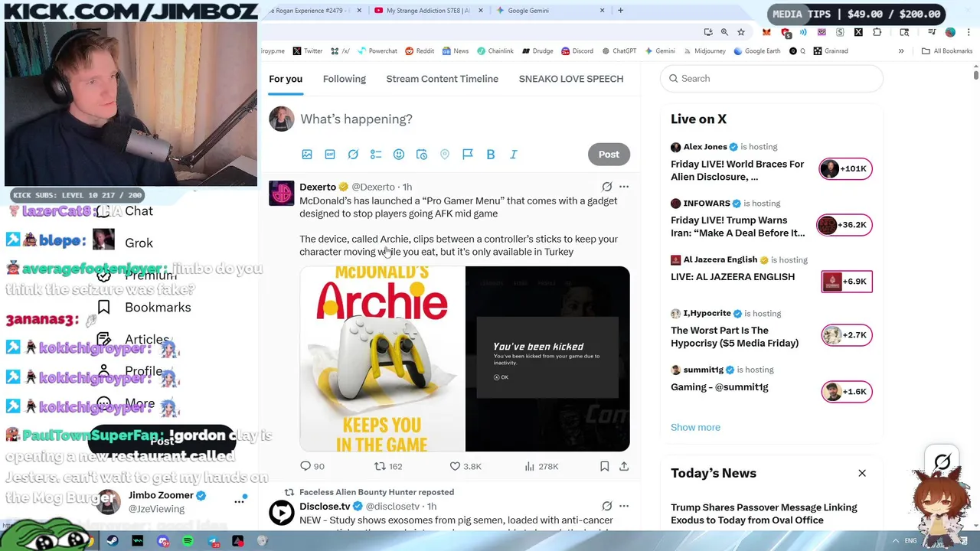This screenshot has width=980, height=551.
Task: Add a GIF using the composer GIF icon
Action: point(330,155)
